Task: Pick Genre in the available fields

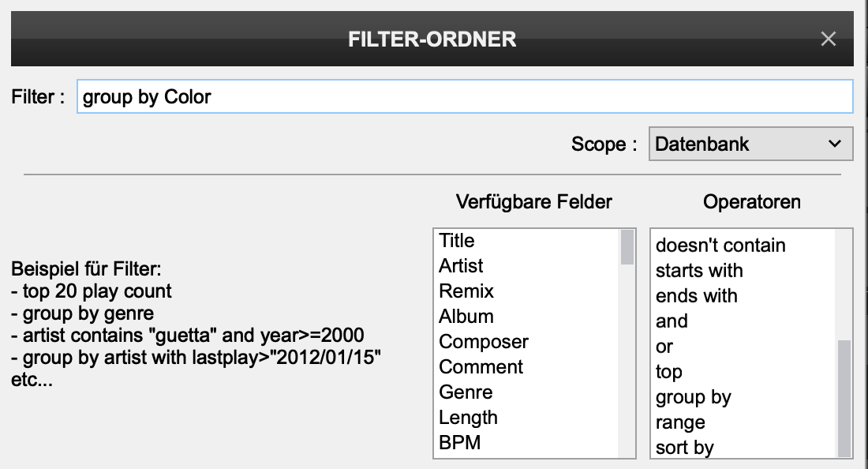Action: tap(466, 392)
